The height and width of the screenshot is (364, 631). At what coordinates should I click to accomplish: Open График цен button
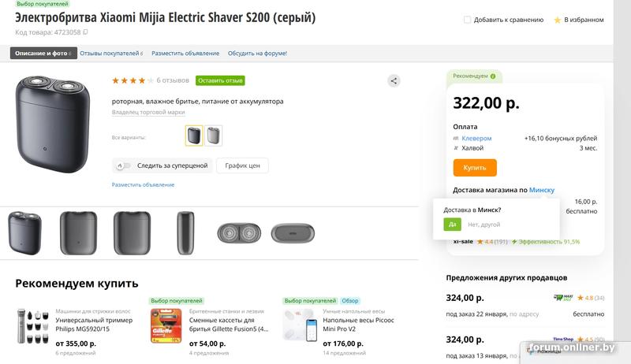tap(242, 165)
